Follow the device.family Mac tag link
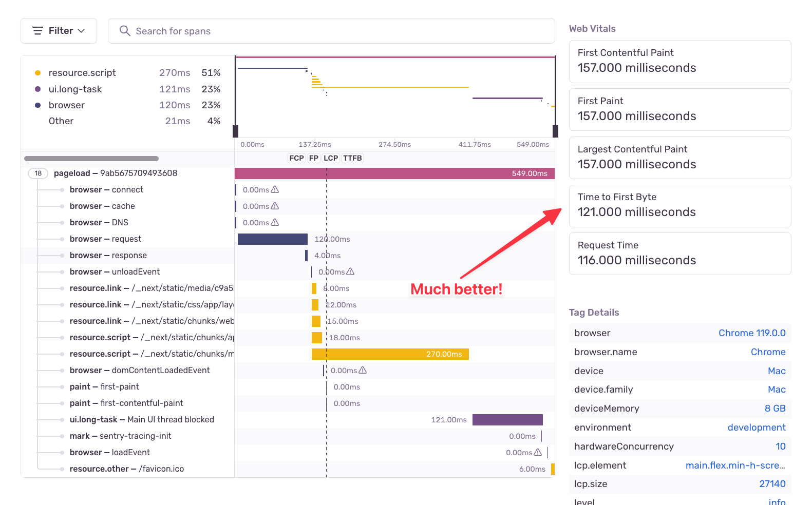This screenshot has height=505, width=812. pos(777,390)
